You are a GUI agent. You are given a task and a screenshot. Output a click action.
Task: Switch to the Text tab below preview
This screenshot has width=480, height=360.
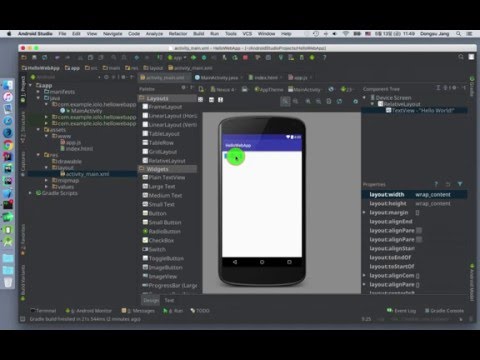169,300
